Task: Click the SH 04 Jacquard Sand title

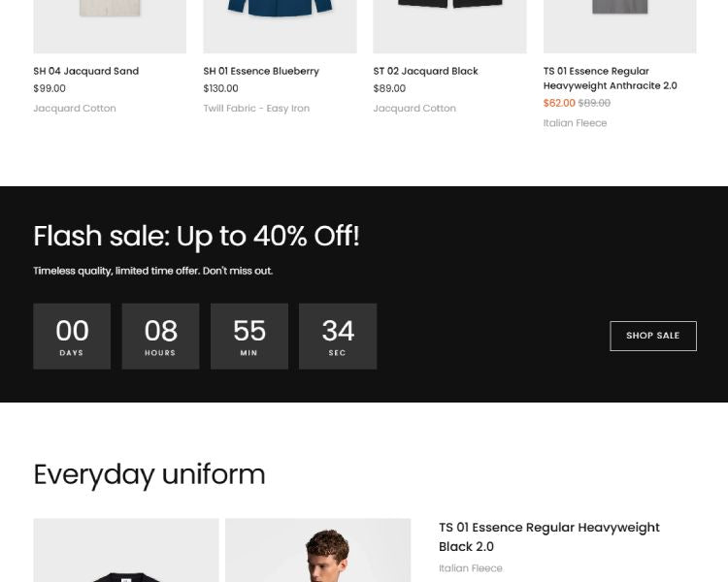Action: pos(85,71)
